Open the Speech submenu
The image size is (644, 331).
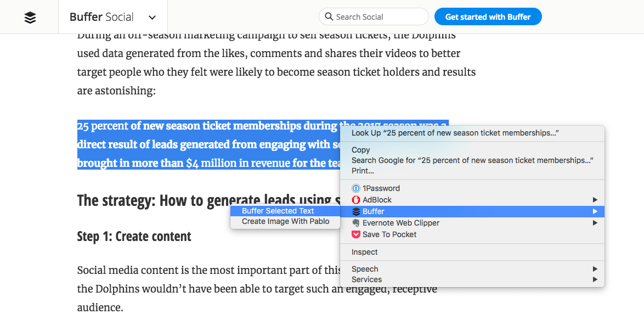(x=595, y=269)
